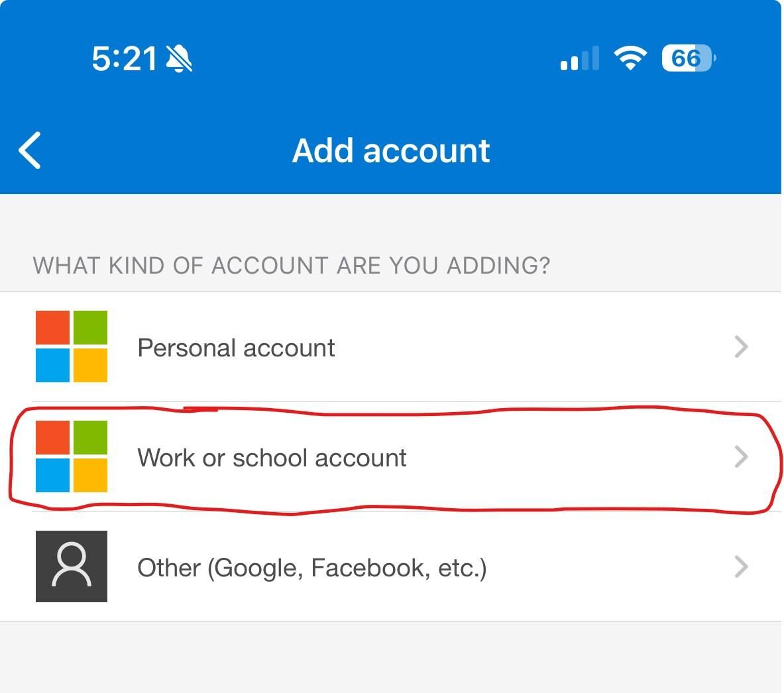Screen dimensions: 784x693
Task: Tap the back arrow in header
Action: tap(30, 150)
